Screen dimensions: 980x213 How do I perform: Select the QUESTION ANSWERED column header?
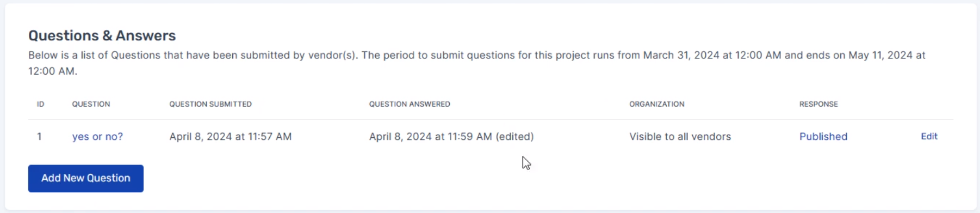tap(410, 104)
